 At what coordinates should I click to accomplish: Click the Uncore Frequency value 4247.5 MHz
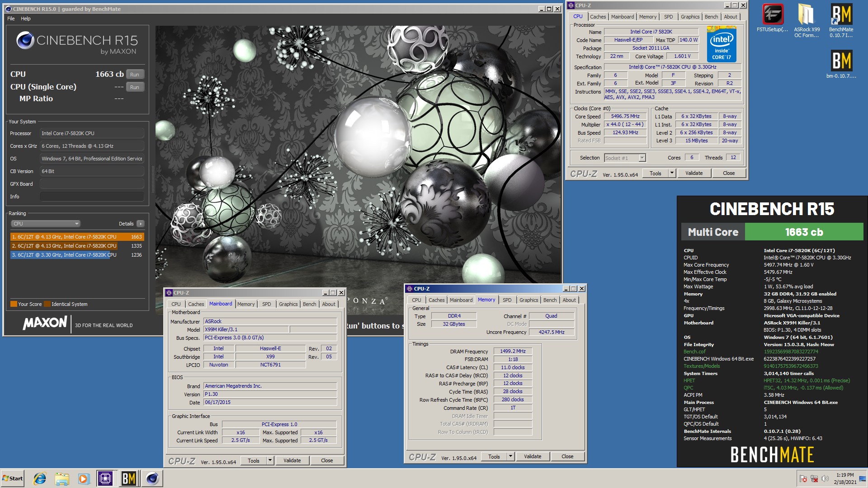click(x=552, y=332)
